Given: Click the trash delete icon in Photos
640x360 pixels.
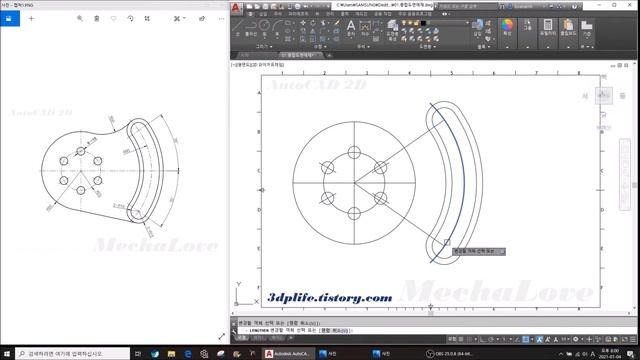Looking at the screenshot, I should pyautogui.click(x=97, y=18).
